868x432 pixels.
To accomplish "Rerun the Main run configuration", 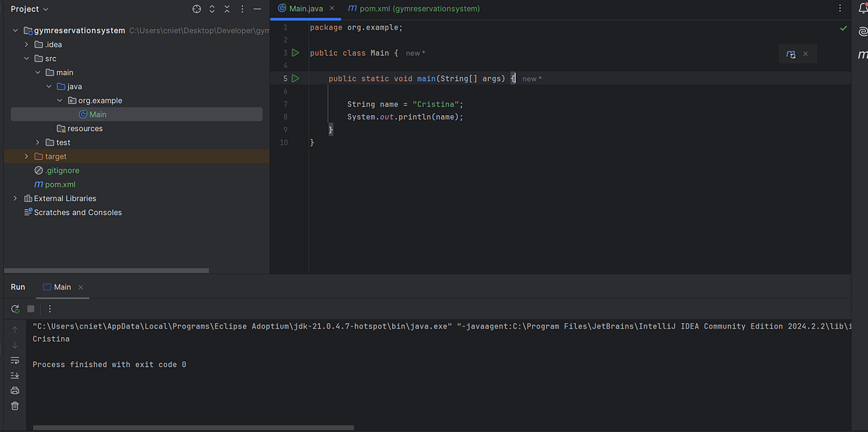I will pos(14,309).
